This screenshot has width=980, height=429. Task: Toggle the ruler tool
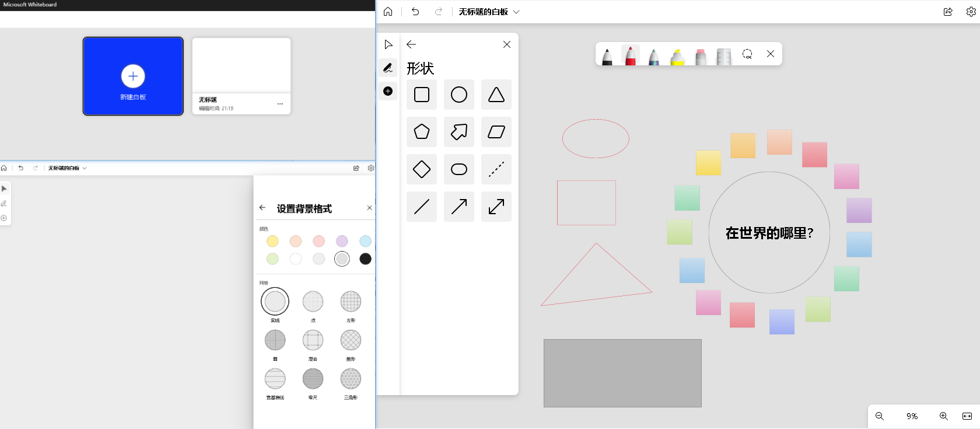point(724,55)
